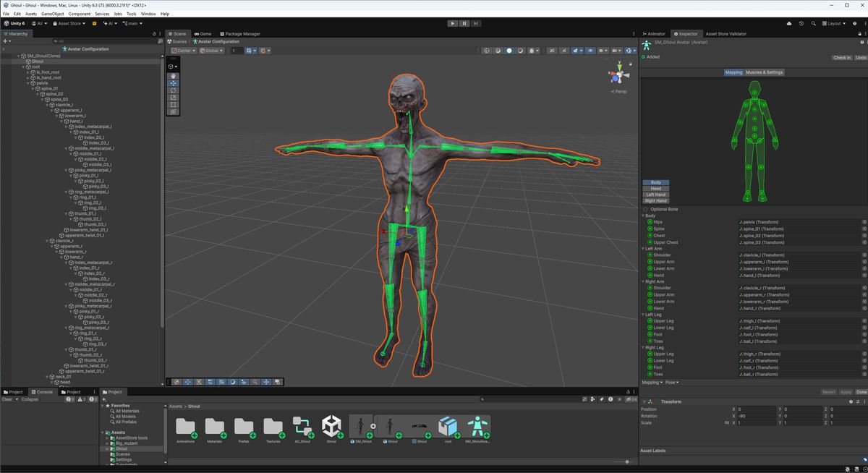Click the Undo button in Inspector
Viewport: 868px width, 473px height.
[861, 57]
